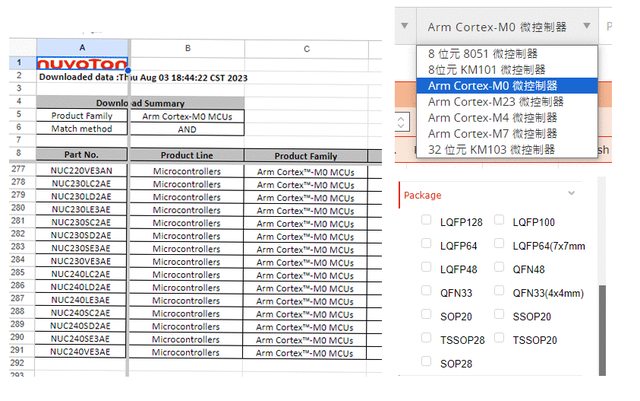Image resolution: width=640 pixels, height=401 pixels.
Task: Open the Arm Cortex-M0 dropdown arrow
Action: 586,25
